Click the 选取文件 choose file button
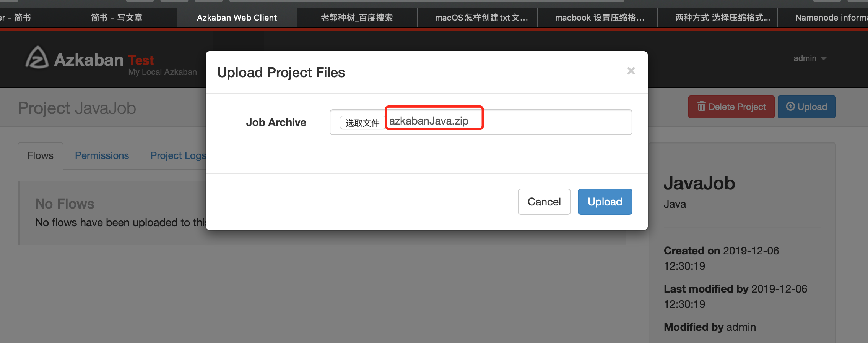This screenshot has height=343, width=868. click(362, 123)
